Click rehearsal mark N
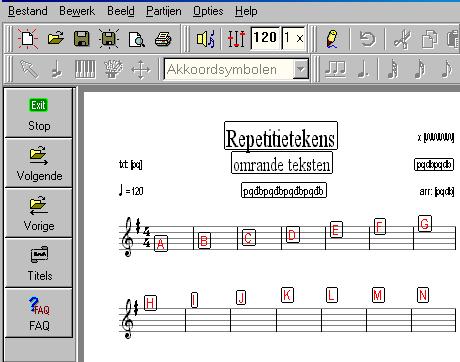This screenshot has width=460, height=362. pos(423,295)
